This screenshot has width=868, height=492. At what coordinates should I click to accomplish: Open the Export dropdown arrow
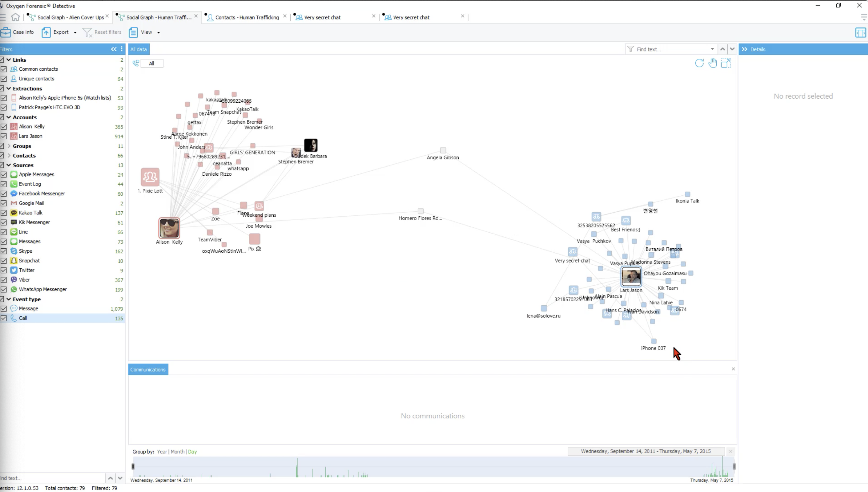pyautogui.click(x=75, y=33)
